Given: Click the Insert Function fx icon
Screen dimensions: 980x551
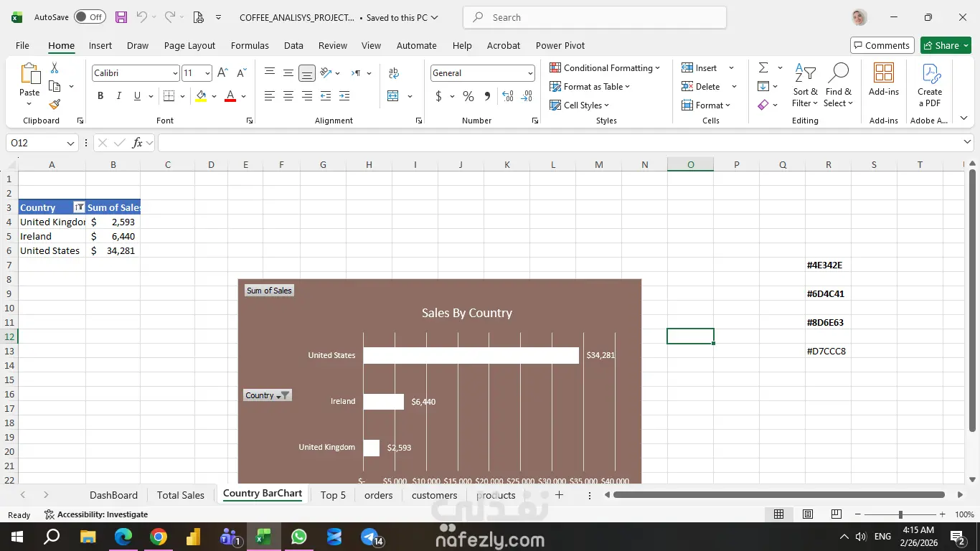Looking at the screenshot, I should click(x=137, y=143).
